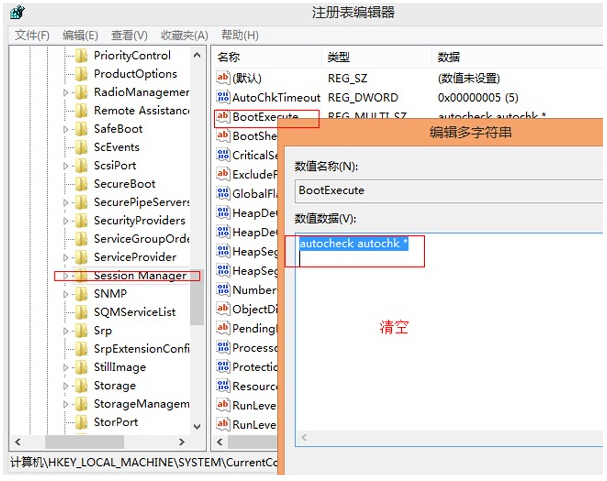Click the highlighted autocheck autochk * text

(353, 243)
